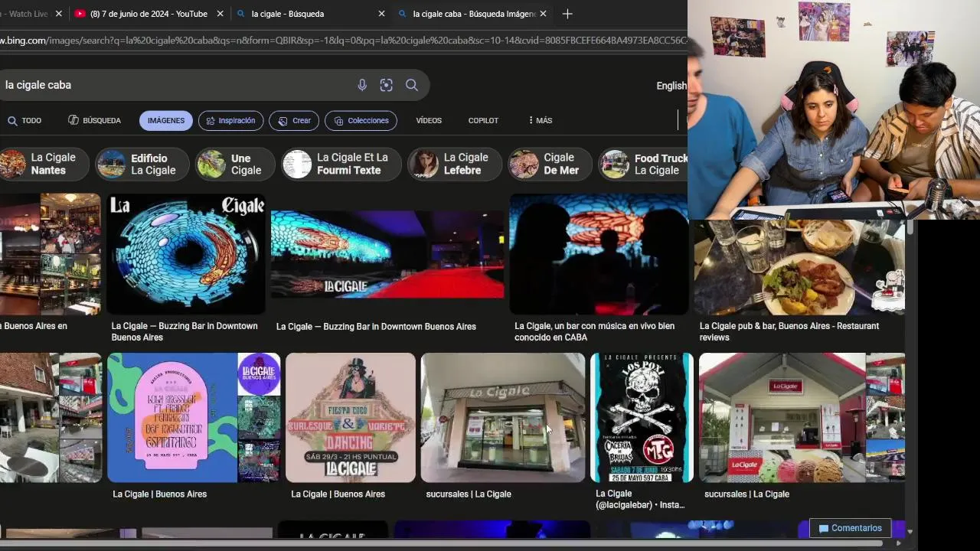Select 'La Cigale Et La Fourmi Texte' chip

[x=341, y=164]
